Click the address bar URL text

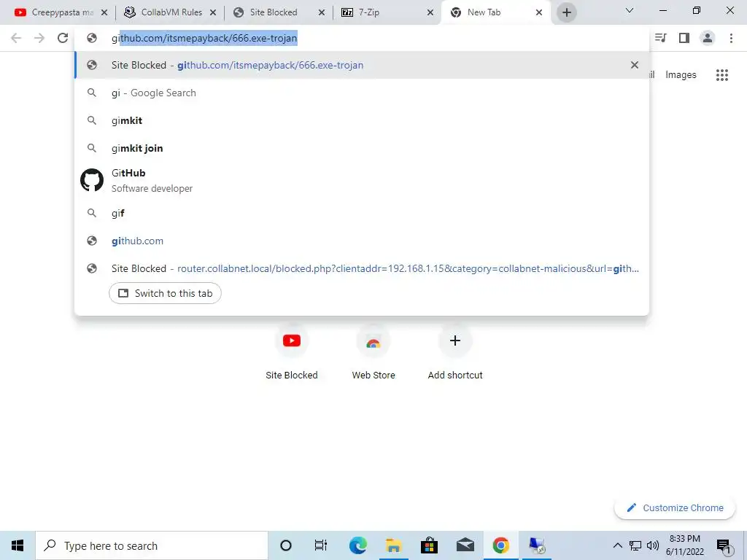(204, 38)
